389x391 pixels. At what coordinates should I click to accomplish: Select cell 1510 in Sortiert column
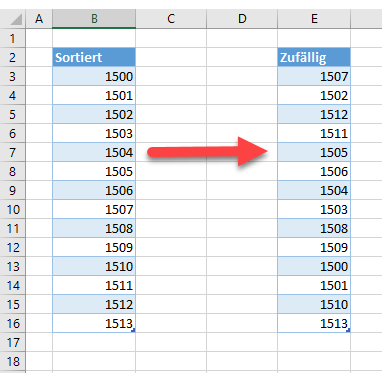pyautogui.click(x=94, y=266)
